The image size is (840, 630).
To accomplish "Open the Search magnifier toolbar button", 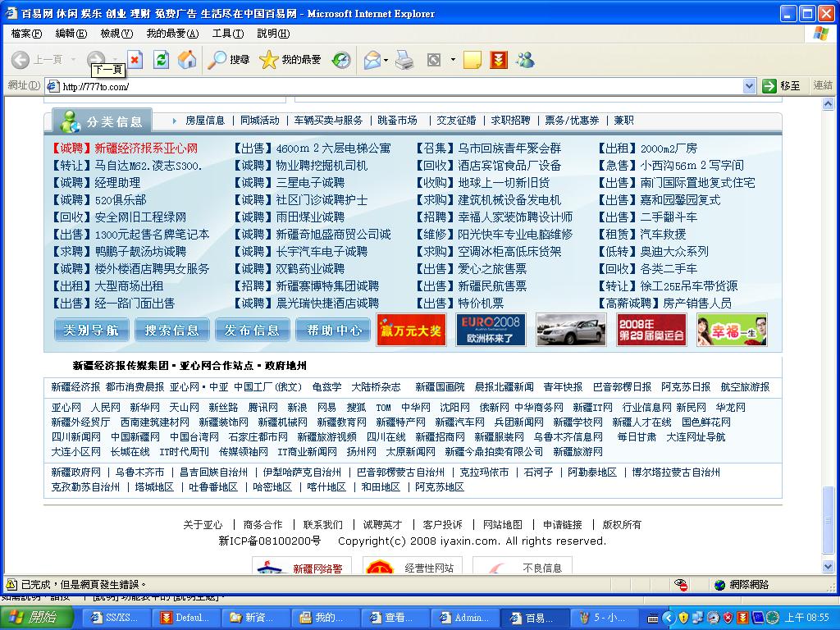I will pos(229,59).
